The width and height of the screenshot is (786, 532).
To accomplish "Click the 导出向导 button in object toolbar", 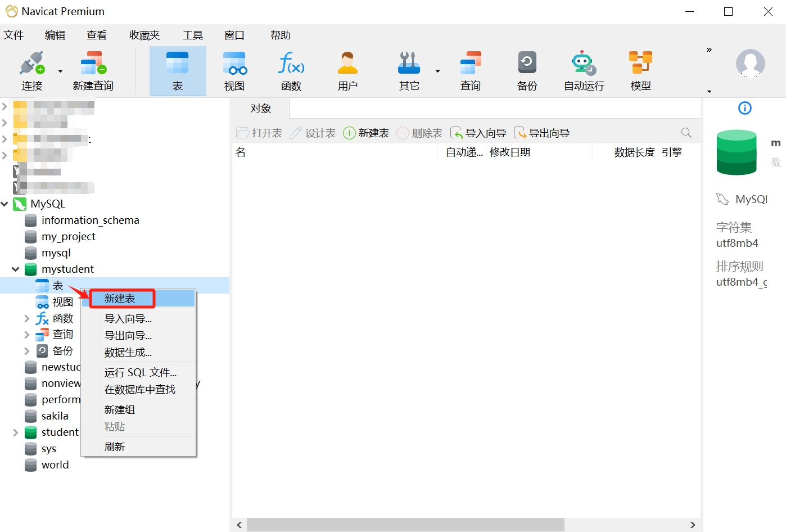I will coord(543,133).
